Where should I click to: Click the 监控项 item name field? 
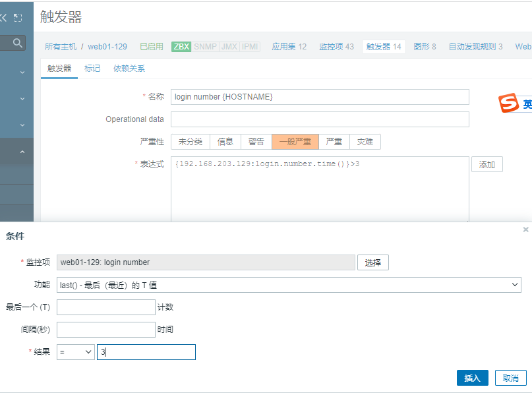point(206,262)
